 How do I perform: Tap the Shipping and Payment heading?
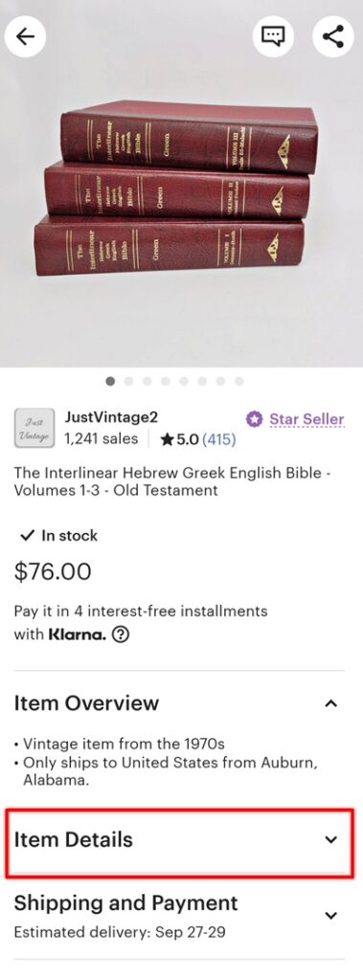125,902
